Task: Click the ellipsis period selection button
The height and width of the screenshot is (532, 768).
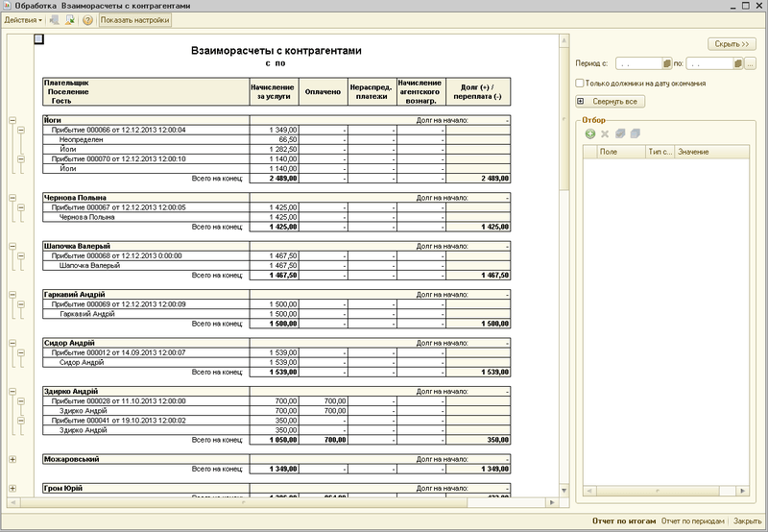Action: 751,63
